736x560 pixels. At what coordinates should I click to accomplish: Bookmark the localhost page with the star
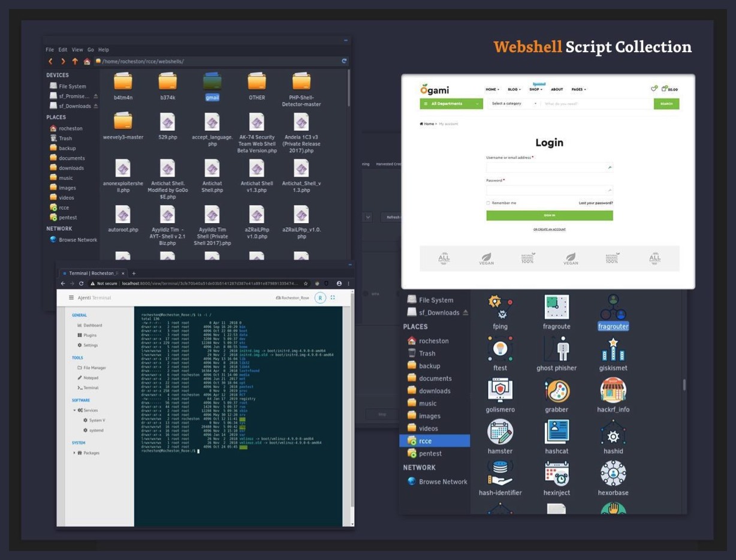point(306,283)
